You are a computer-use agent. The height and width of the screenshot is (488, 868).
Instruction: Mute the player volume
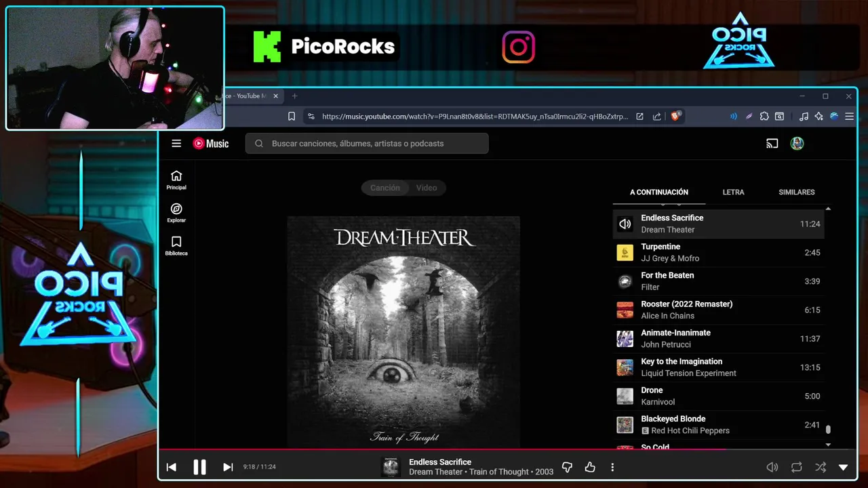tap(772, 467)
